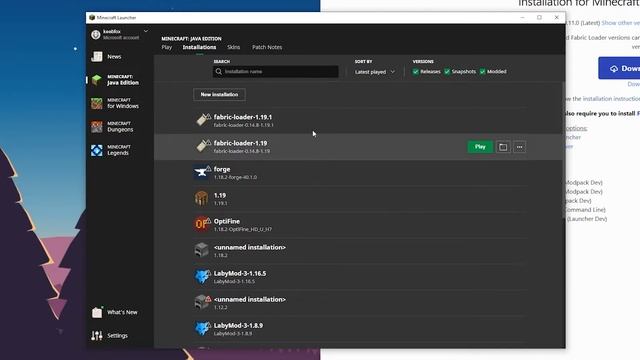The height and width of the screenshot is (360, 640).
Task: Click the New installation button
Action: point(219,94)
